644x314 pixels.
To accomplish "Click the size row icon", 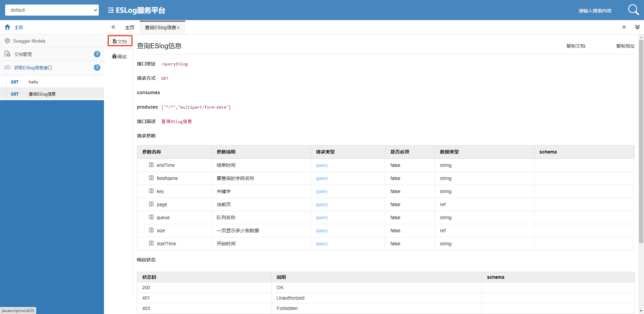I will click(x=151, y=230).
